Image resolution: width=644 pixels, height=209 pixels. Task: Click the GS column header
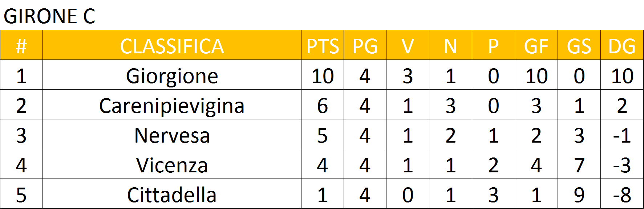tap(579, 45)
